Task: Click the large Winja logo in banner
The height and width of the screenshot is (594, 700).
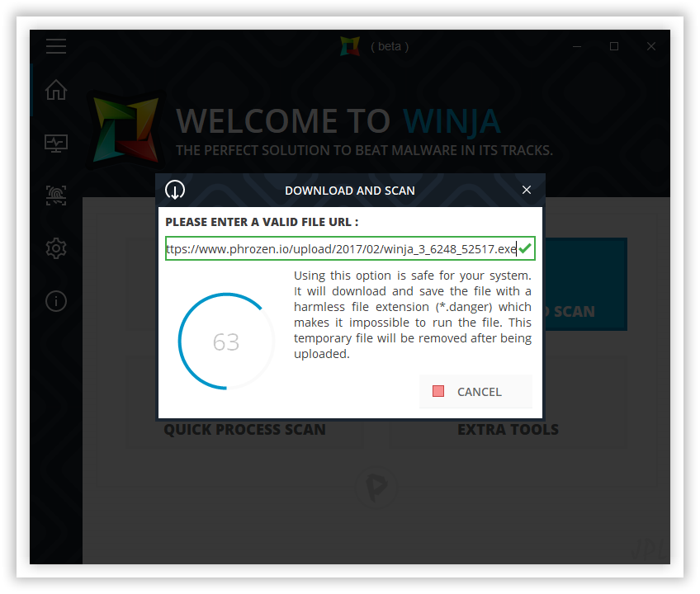Action: 126,129
